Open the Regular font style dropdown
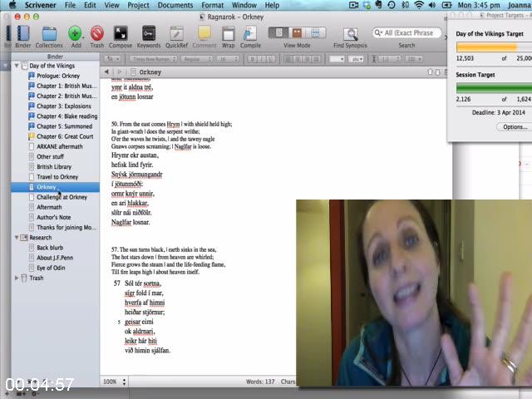The width and height of the screenshot is (532, 399). pos(197,59)
